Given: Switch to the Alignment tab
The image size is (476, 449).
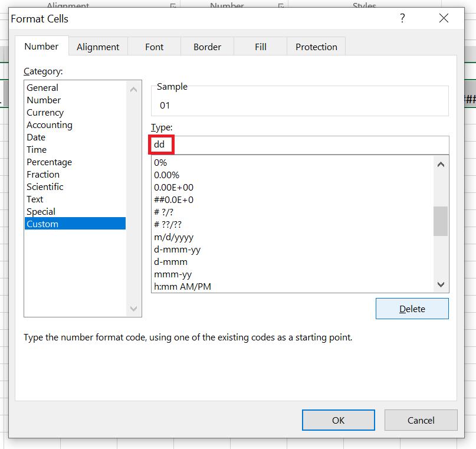Looking at the screenshot, I should coord(97,46).
